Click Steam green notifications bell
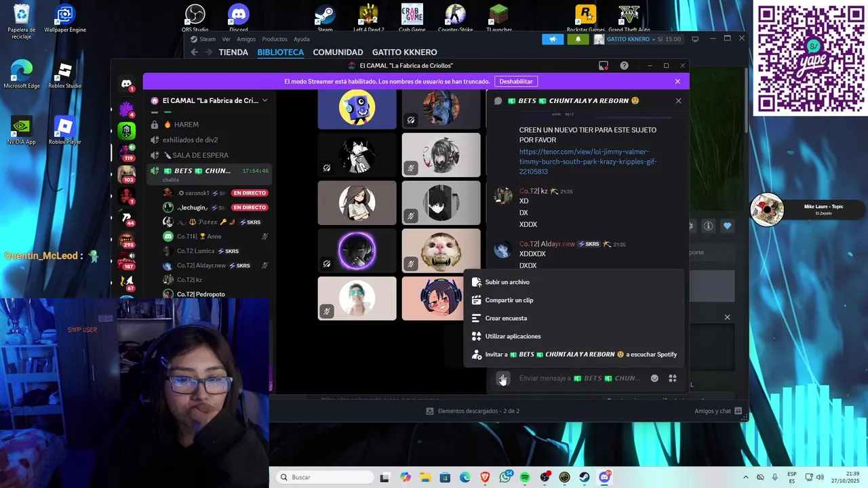 pyautogui.click(x=578, y=39)
